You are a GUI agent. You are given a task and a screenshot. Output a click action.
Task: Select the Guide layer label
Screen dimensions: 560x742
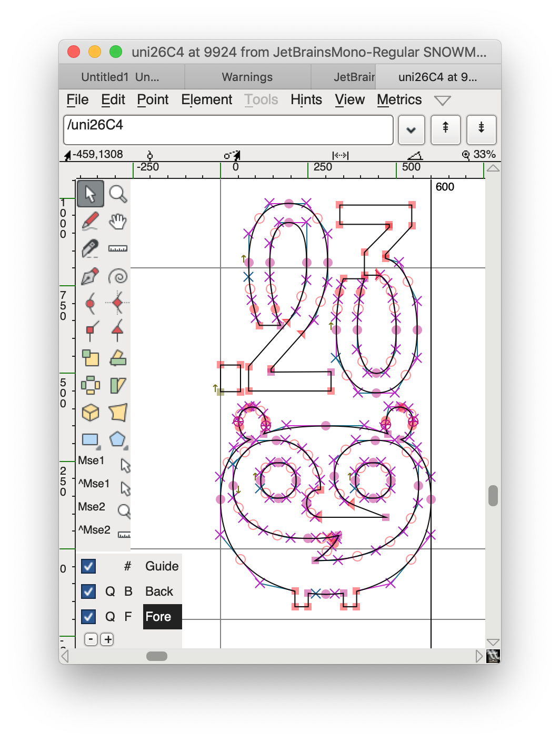pyautogui.click(x=162, y=566)
